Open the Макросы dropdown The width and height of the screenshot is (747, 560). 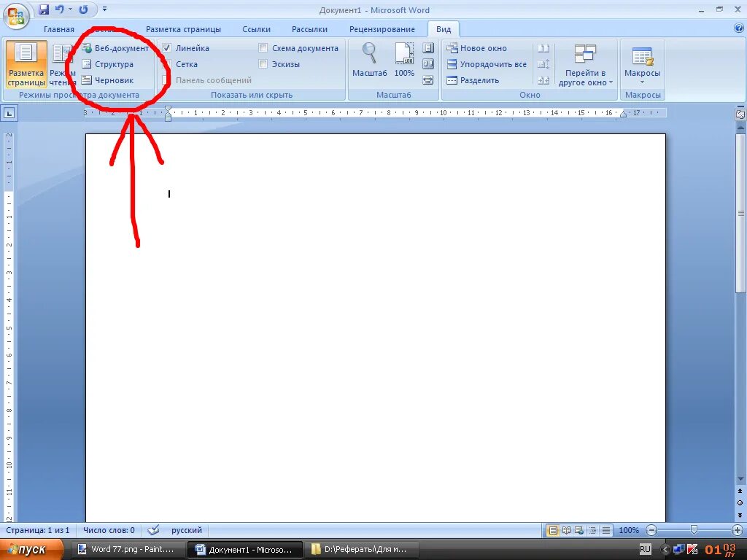click(642, 65)
